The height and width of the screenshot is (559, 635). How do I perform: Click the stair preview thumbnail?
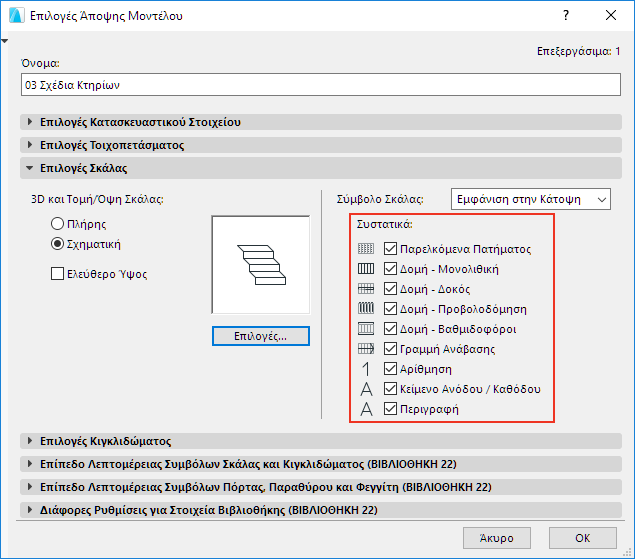click(x=261, y=265)
